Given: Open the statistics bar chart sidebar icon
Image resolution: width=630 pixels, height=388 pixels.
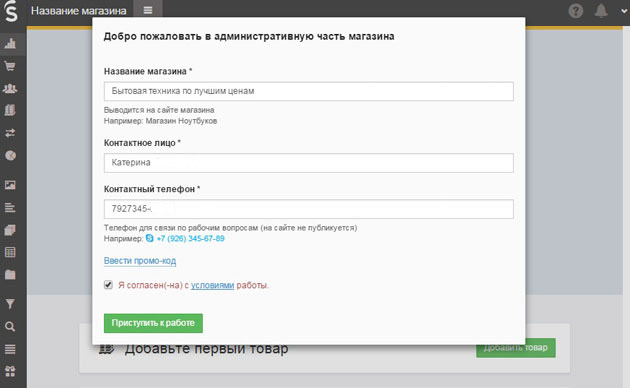Looking at the screenshot, I should 10,43.
